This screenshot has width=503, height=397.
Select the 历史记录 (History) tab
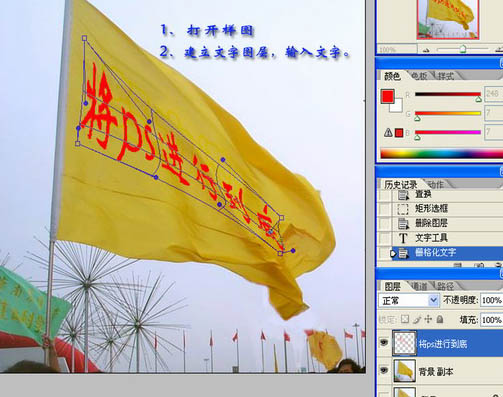(x=401, y=184)
